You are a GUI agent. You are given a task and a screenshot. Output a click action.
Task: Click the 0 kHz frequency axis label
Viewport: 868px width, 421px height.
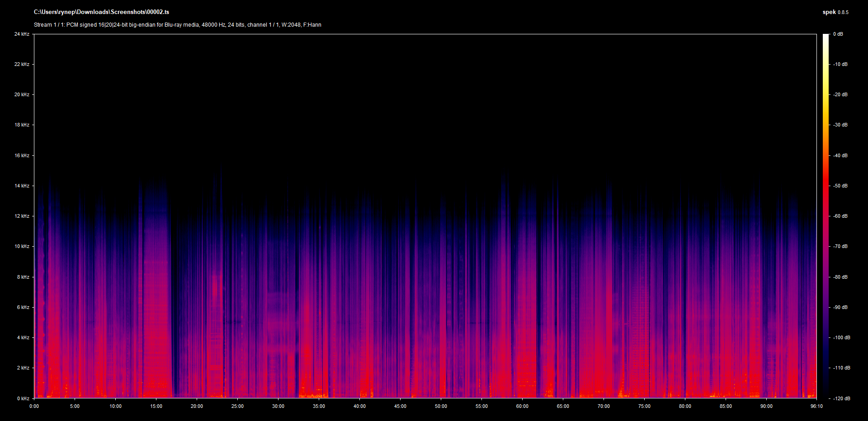point(23,398)
